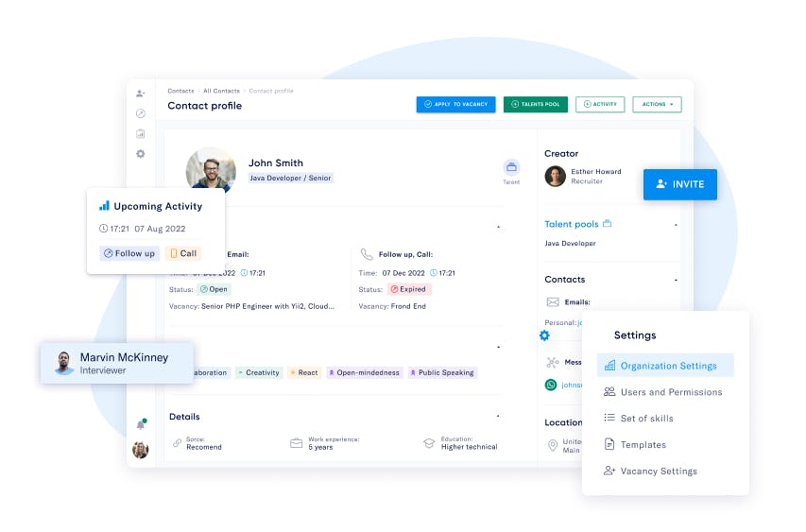
Task: Click the messengers network icon
Action: [x=553, y=362]
